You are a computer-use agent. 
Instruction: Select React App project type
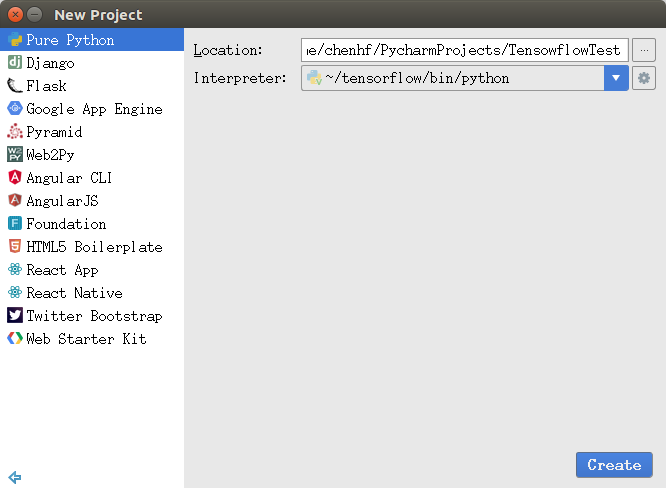click(92, 269)
